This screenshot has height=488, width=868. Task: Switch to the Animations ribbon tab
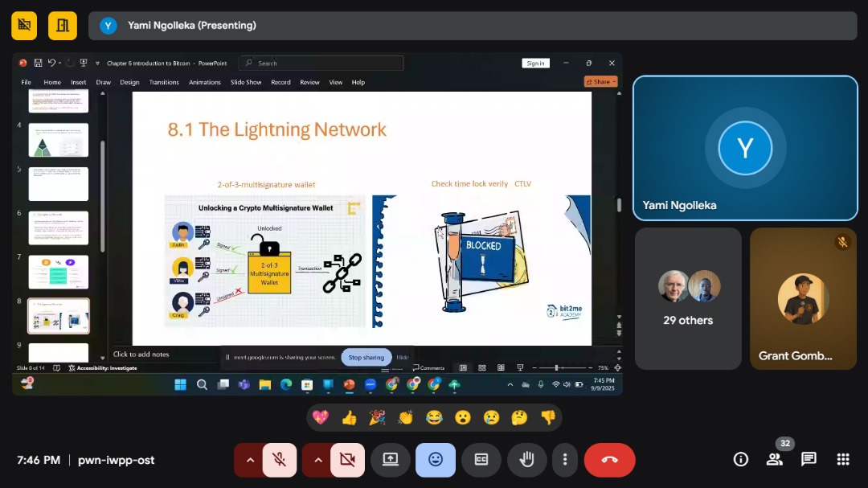pyautogui.click(x=205, y=82)
